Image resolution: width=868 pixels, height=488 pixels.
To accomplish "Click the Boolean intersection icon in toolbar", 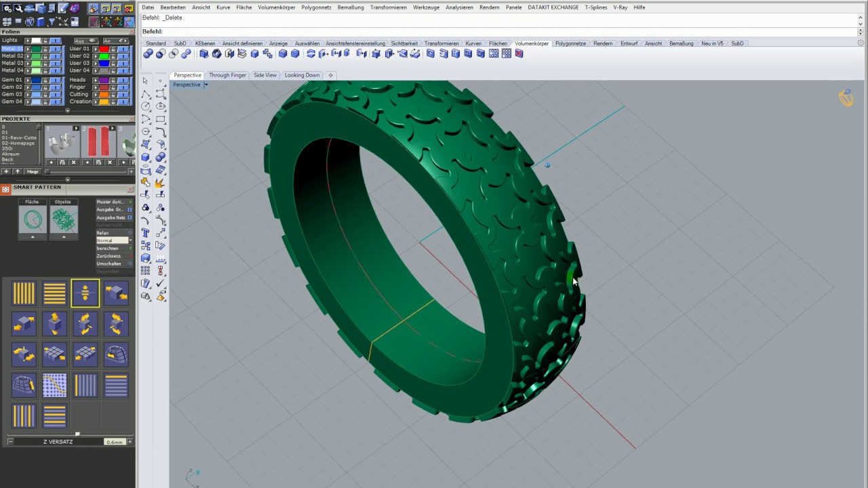I will tap(173, 54).
